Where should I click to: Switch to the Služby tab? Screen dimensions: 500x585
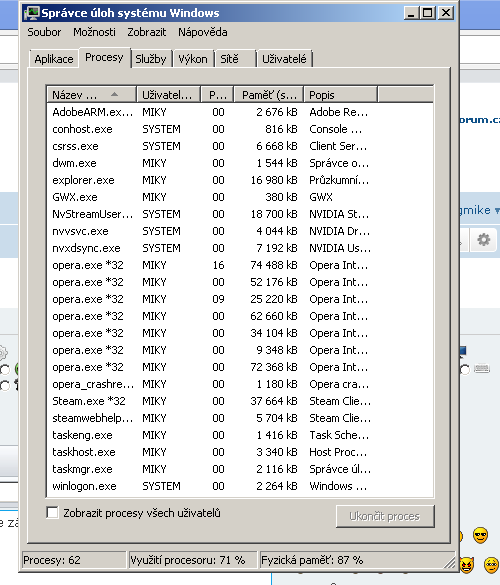point(151,59)
